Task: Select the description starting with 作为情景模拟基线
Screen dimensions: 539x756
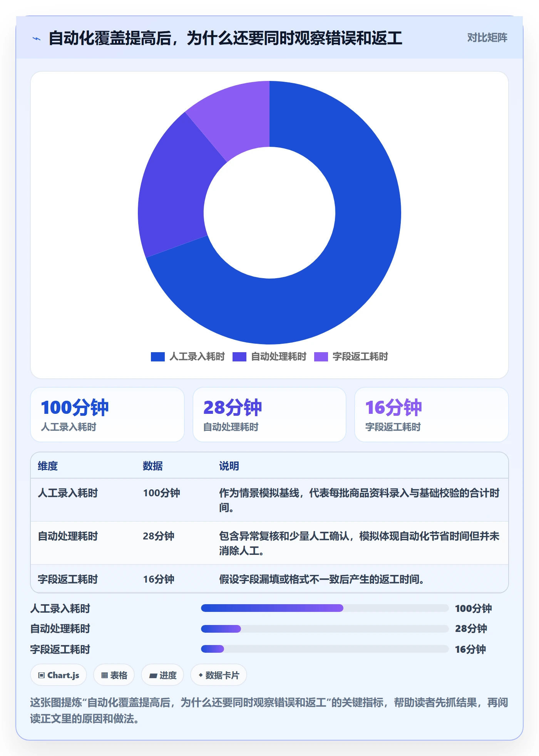Action: (x=359, y=500)
